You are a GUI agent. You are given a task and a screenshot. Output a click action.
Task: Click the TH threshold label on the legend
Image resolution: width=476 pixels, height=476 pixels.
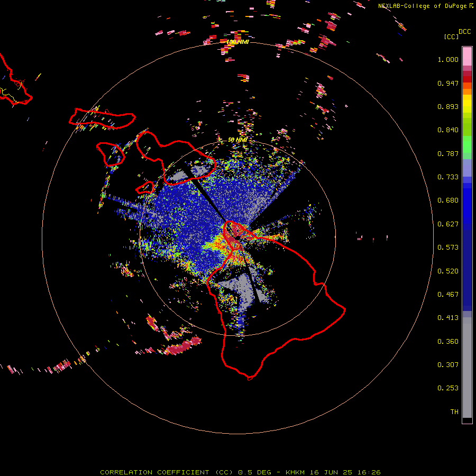click(454, 412)
